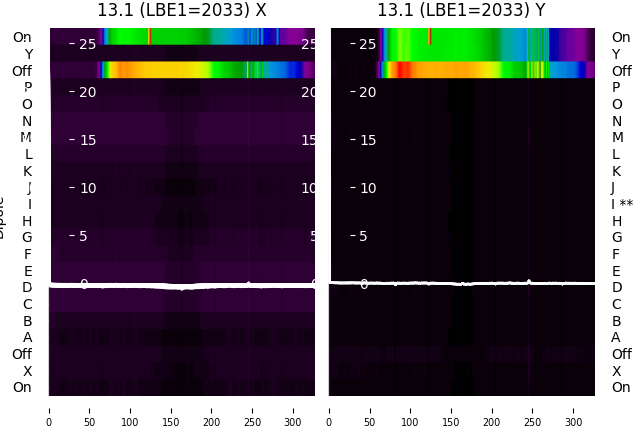Click the "13.1 (LBE1=2033) X" plot title
Screen dimensions: 640x440
click(182, 10)
